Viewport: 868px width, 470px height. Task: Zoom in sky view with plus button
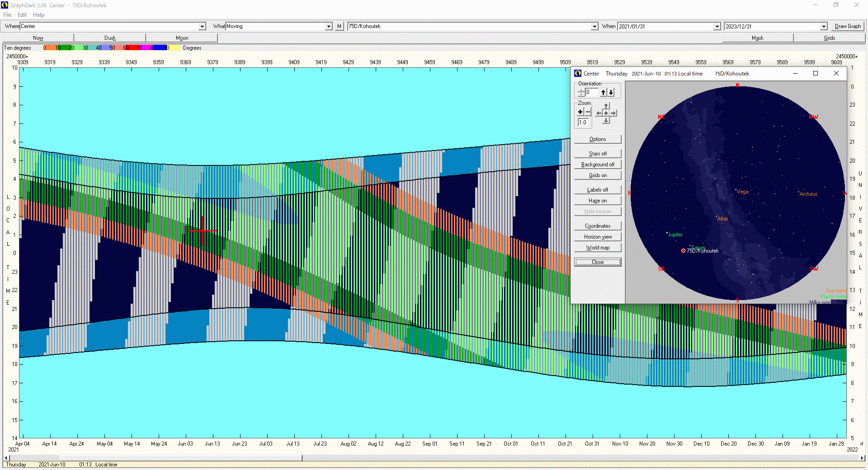[x=580, y=112]
